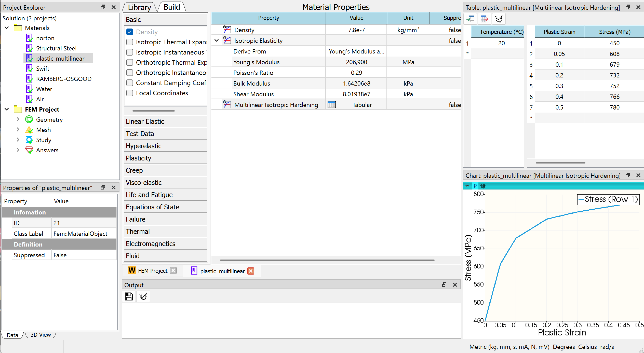This screenshot has width=644, height=353.
Task: Open the Hyperelastic category
Action: click(x=165, y=146)
